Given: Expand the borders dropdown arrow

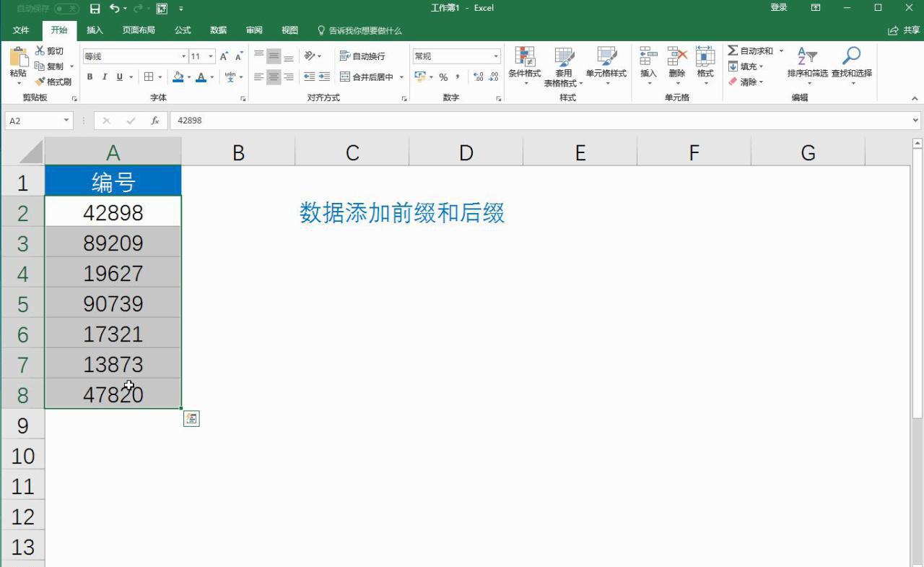Looking at the screenshot, I should [159, 77].
